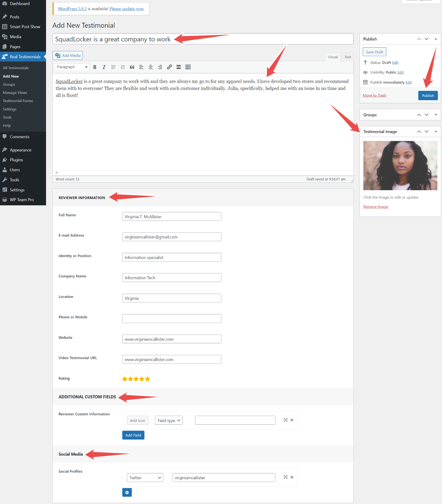Open the Field type dropdown
Screen dimensions: 442x504
[169, 420]
